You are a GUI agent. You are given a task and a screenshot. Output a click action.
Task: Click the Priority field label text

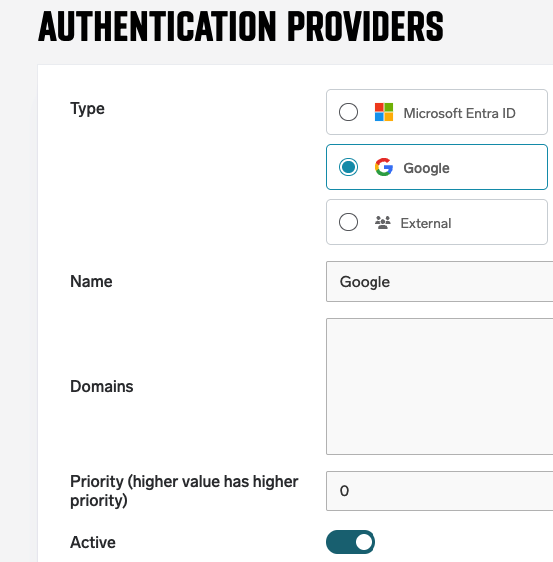[184, 491]
